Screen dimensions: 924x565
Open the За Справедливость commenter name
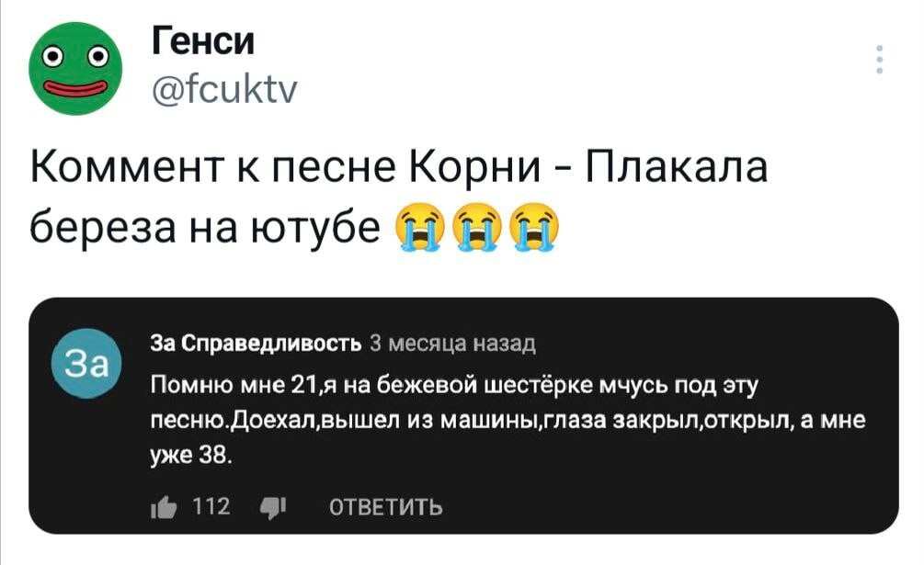254,345
